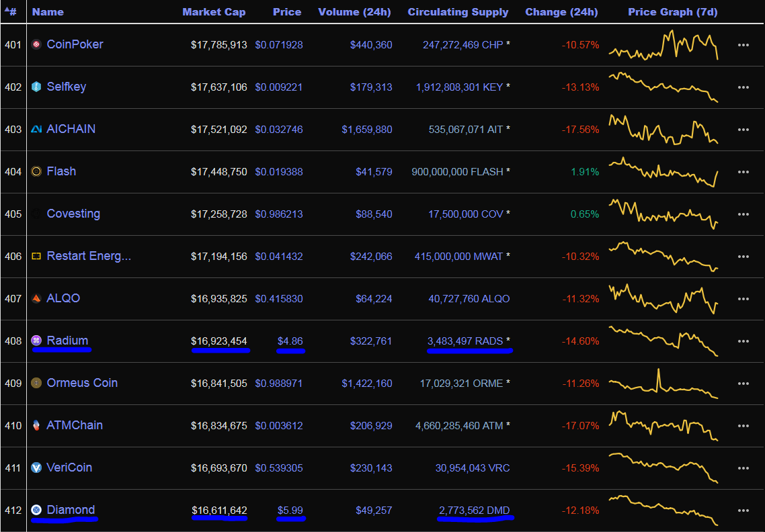Click the Restart Energy coin logo icon
This screenshot has height=532, width=765.
(36, 256)
